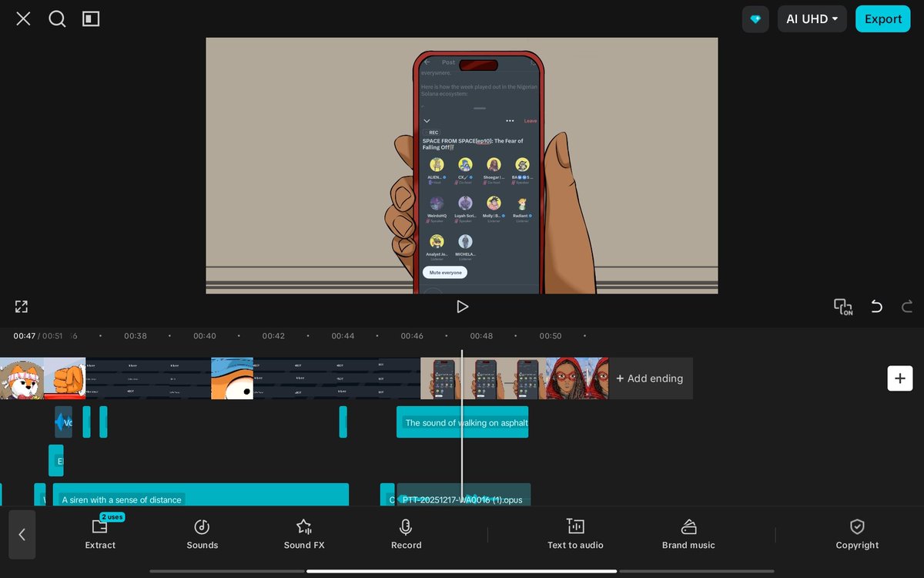Select 'A siren with a sense of distance' clip
The width and height of the screenshot is (924, 578).
point(200,495)
